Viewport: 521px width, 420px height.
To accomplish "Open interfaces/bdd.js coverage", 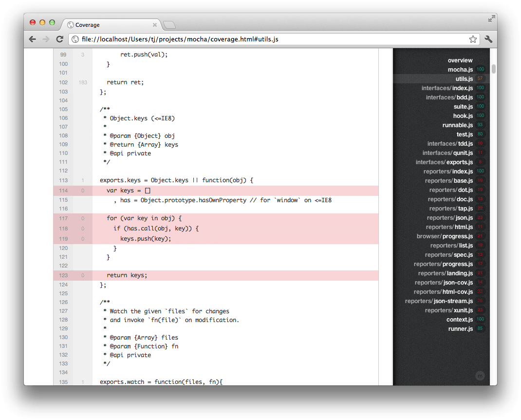I will [449, 97].
